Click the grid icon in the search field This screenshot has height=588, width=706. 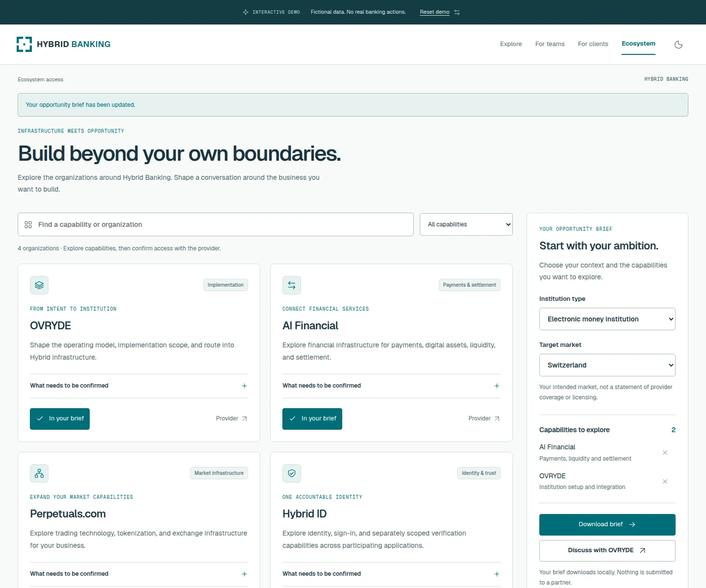click(28, 224)
